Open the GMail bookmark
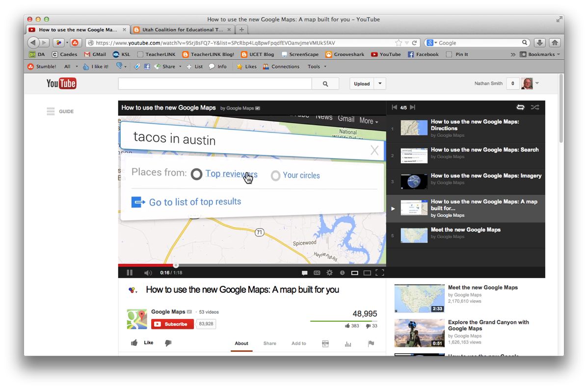The height and width of the screenshot is (389, 588). 95,54
